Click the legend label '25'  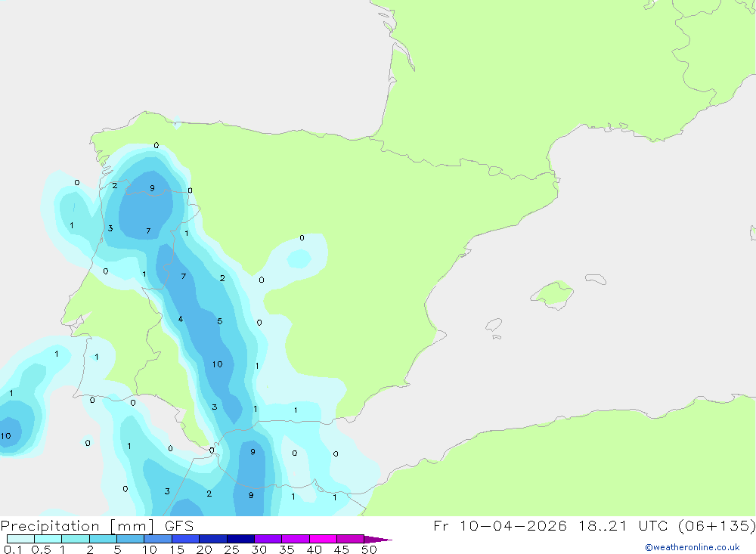point(232,549)
